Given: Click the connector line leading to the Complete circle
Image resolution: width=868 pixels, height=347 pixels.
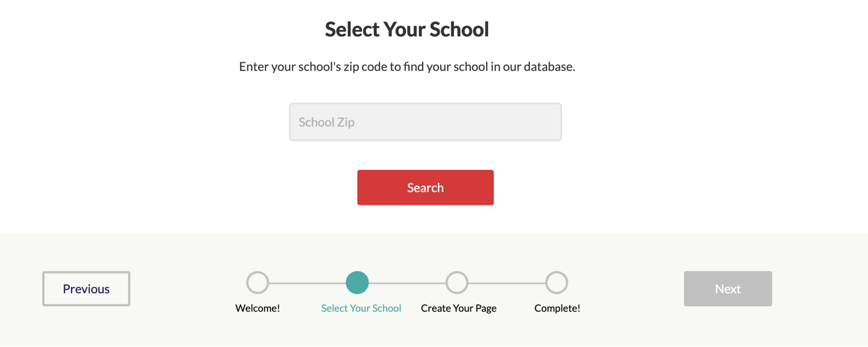Looking at the screenshot, I should [507, 283].
